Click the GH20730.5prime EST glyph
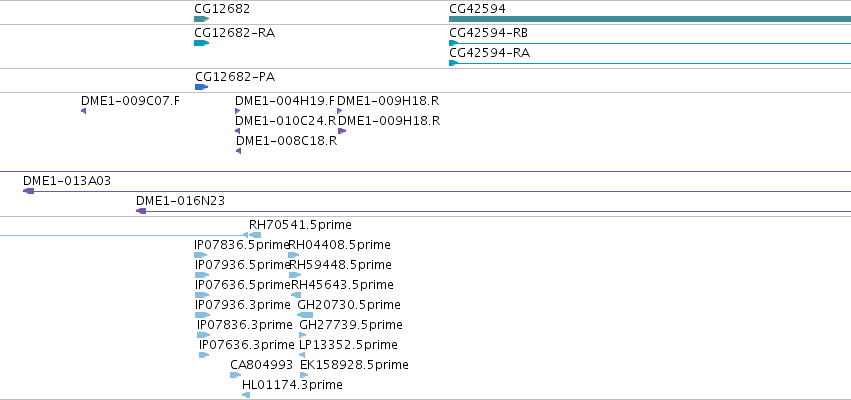The height and width of the screenshot is (400, 851). coord(305,315)
